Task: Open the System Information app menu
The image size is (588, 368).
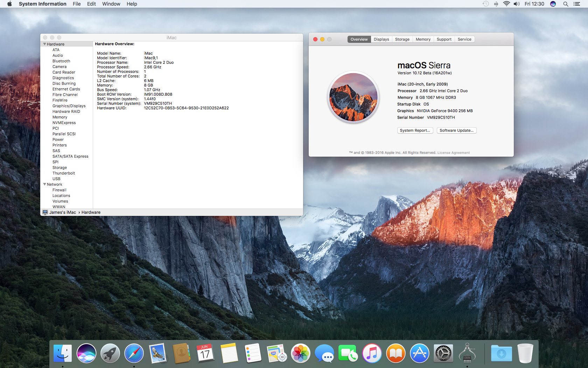Action: (43, 4)
